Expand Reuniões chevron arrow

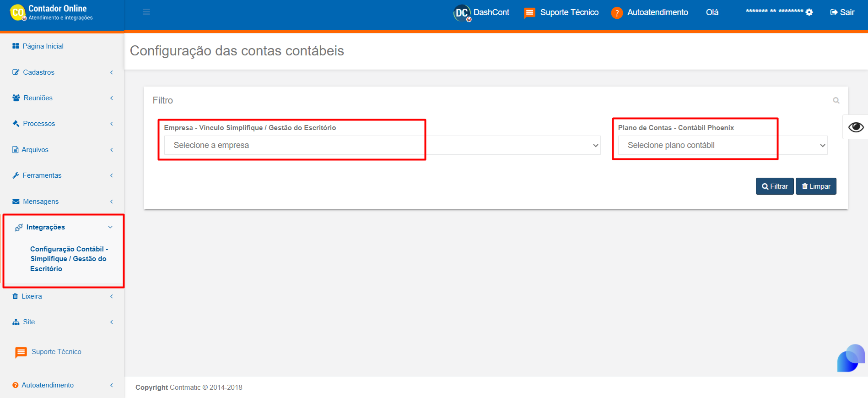pos(111,98)
